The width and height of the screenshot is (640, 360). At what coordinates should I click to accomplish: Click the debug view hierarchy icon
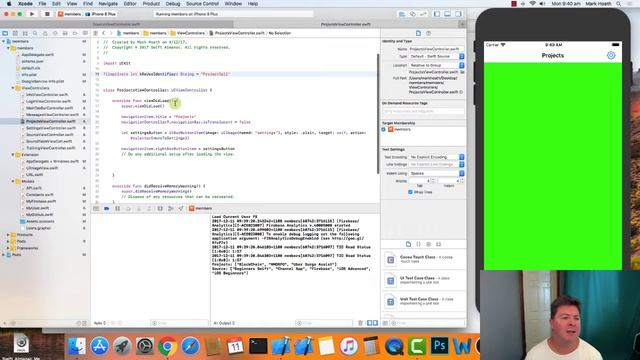[160, 209]
